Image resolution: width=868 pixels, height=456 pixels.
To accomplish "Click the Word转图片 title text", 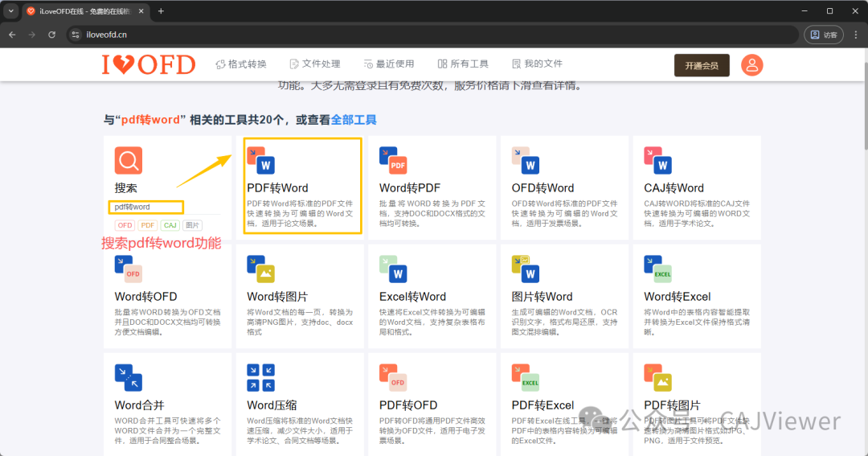I will [277, 297].
